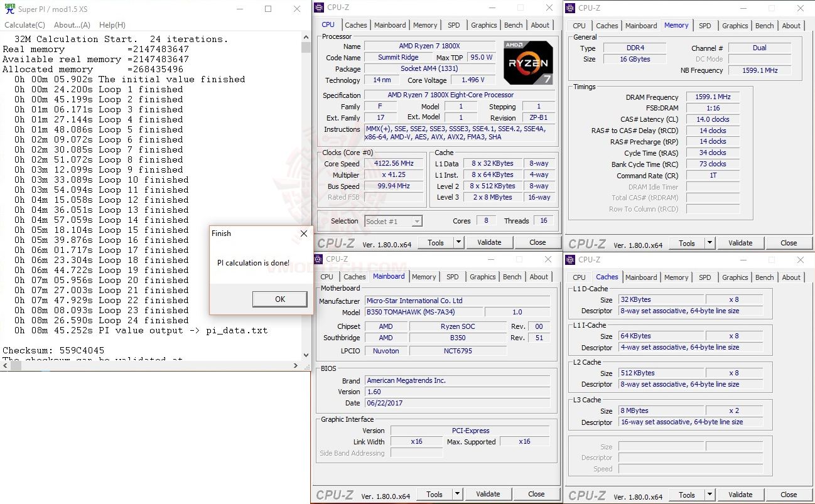This screenshot has width=815, height=504.
Task: Click the Command Rate value '1T'
Action: coord(713,176)
